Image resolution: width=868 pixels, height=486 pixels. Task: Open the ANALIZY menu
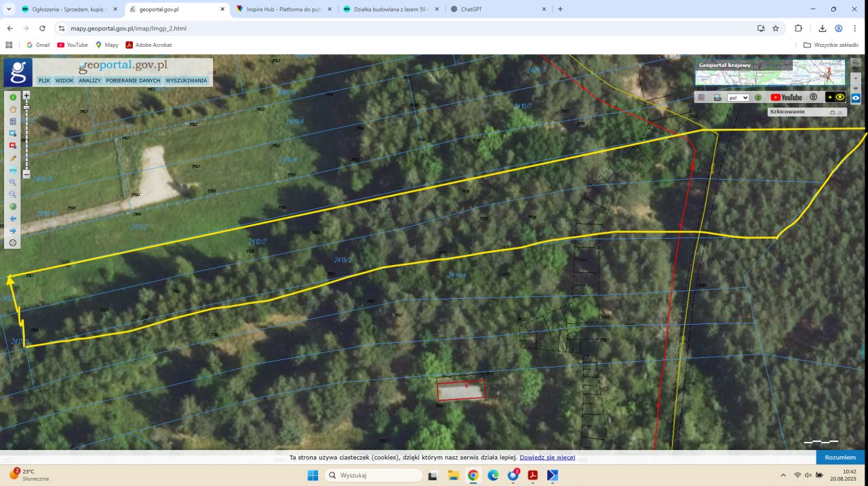click(x=90, y=80)
